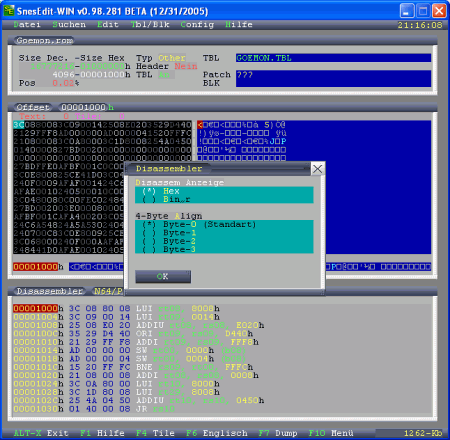Image resolution: width=450 pixels, height=440 pixels.
Task: Select disassembly row 00001004h LUI
Action: tap(116, 317)
